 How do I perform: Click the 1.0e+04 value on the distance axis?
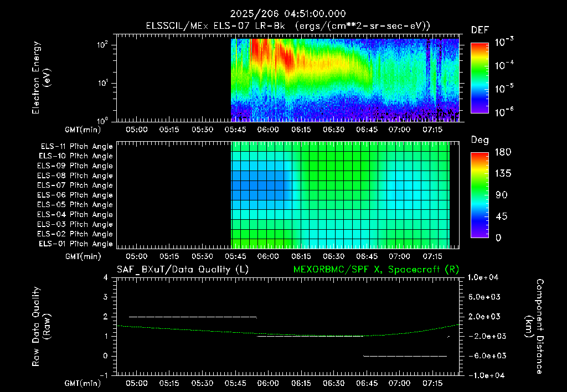483,277
